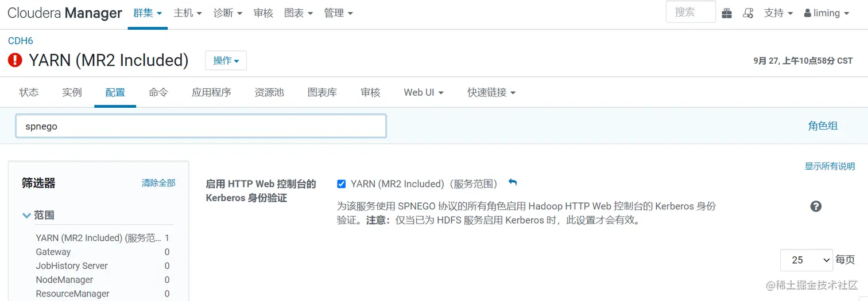Open the running commands icon beside Support
The image size is (868, 301).
(x=748, y=13)
